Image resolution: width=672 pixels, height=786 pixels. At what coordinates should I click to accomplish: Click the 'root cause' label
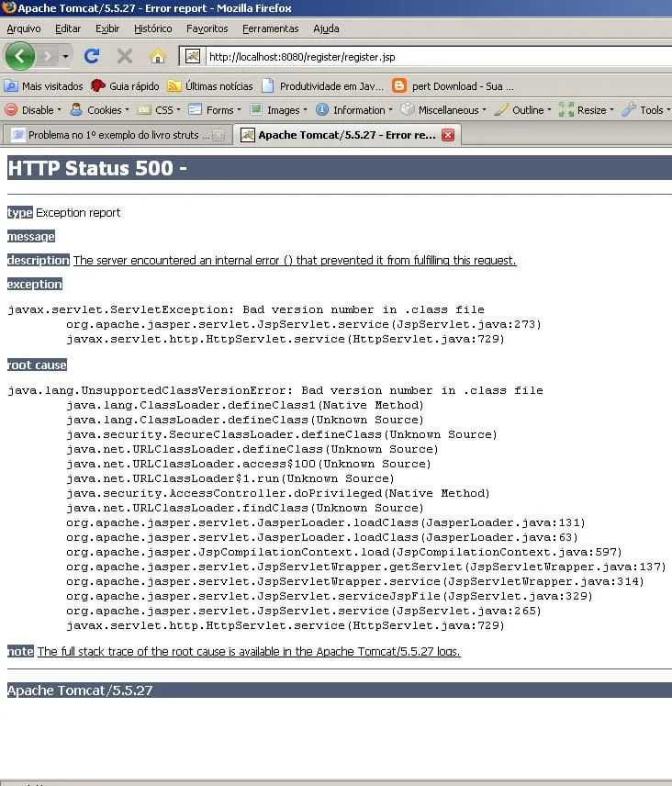[37, 365]
